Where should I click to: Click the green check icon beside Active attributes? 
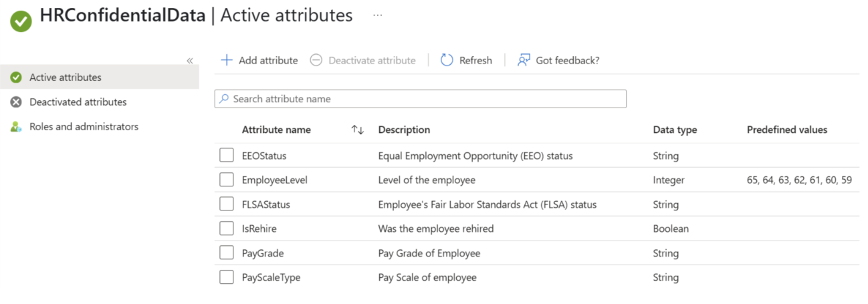[x=16, y=78]
